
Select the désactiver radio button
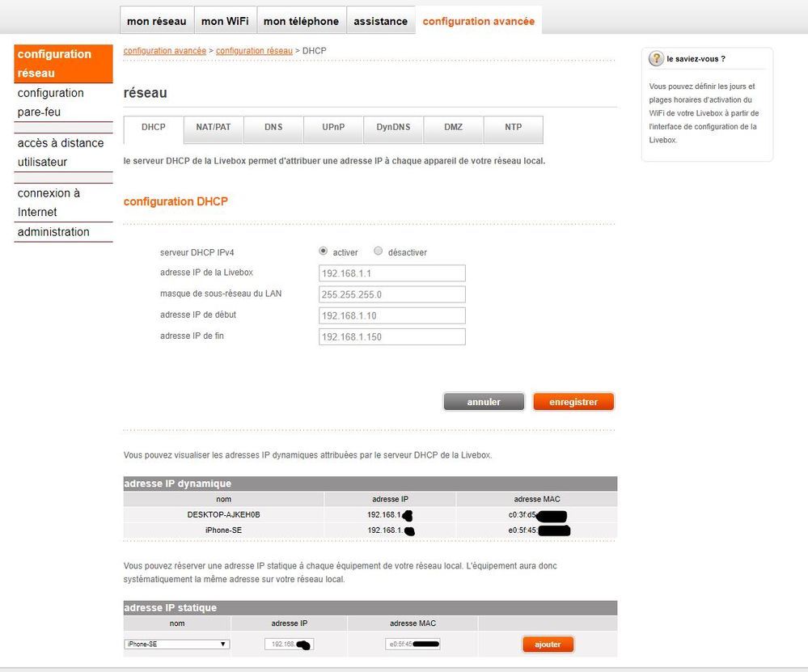378,251
